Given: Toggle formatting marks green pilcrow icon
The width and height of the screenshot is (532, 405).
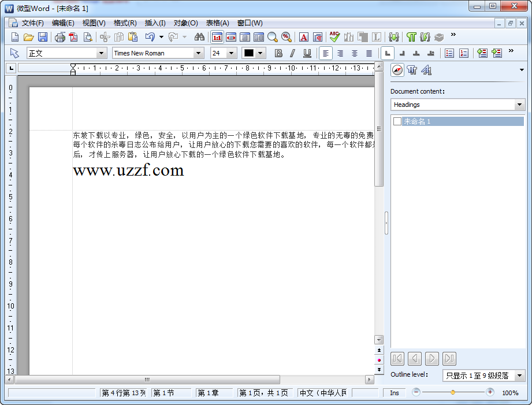Looking at the screenshot, I should click(x=411, y=37).
